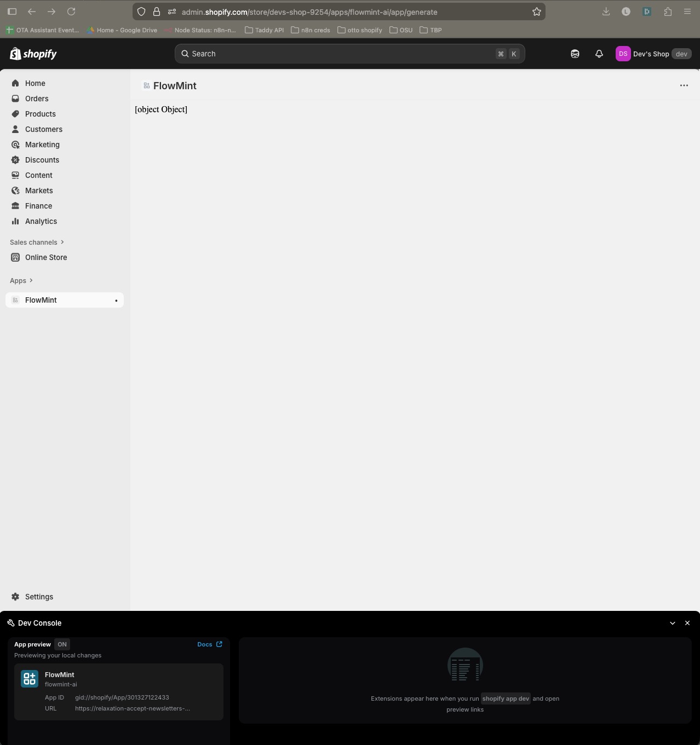Open the Discounts section

(42, 159)
